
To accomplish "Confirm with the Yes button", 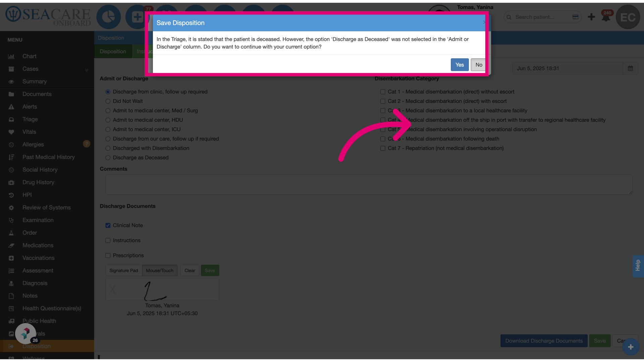I will click(460, 65).
